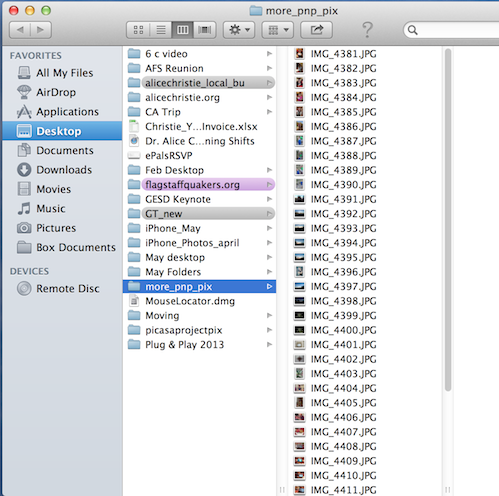
Task: Click the DEVICES sidebar heading
Action: [x=29, y=271]
